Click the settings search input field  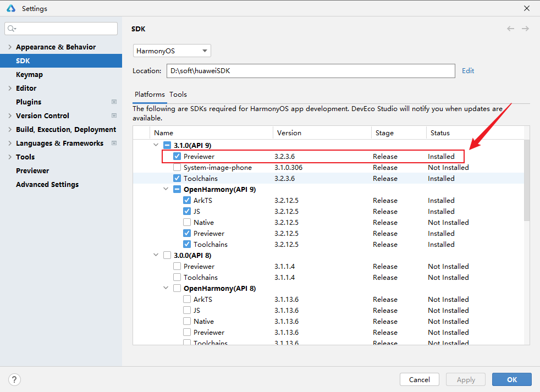tap(61, 29)
